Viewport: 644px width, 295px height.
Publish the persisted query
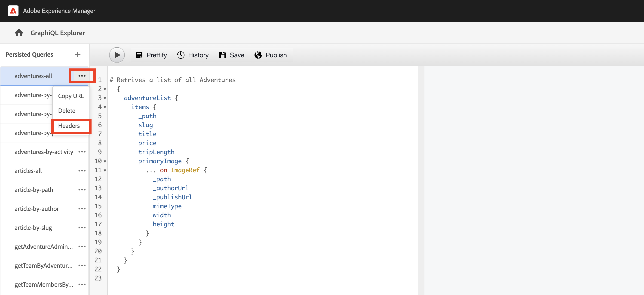click(270, 55)
